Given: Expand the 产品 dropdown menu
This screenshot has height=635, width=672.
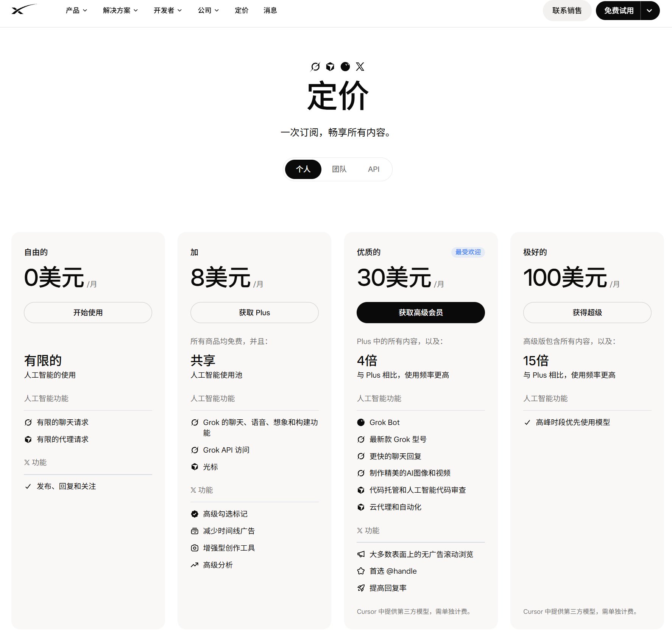Looking at the screenshot, I should click(76, 11).
